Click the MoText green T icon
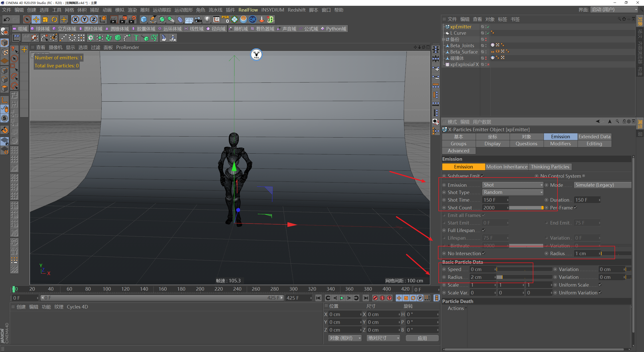644x352 pixels. (x=136, y=38)
